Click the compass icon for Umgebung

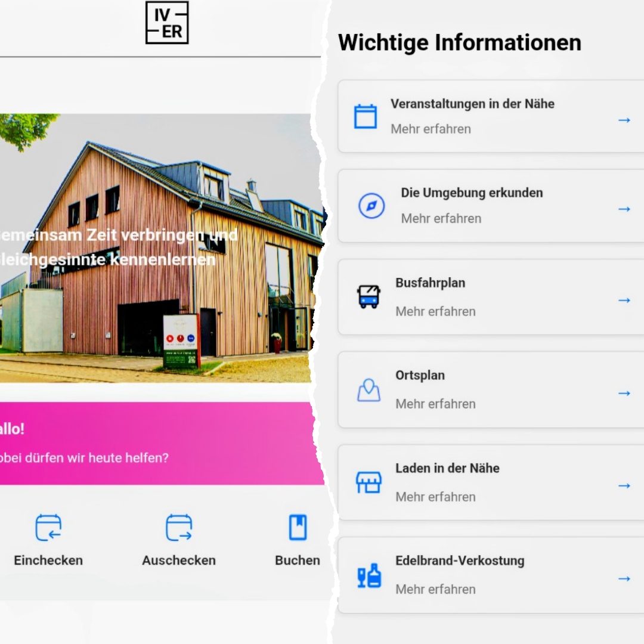pyautogui.click(x=371, y=206)
